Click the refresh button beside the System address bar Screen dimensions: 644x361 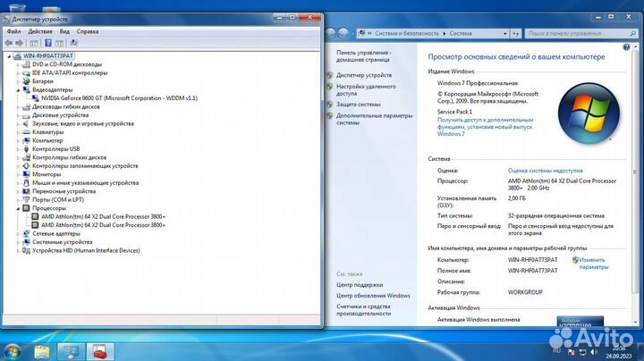point(516,34)
